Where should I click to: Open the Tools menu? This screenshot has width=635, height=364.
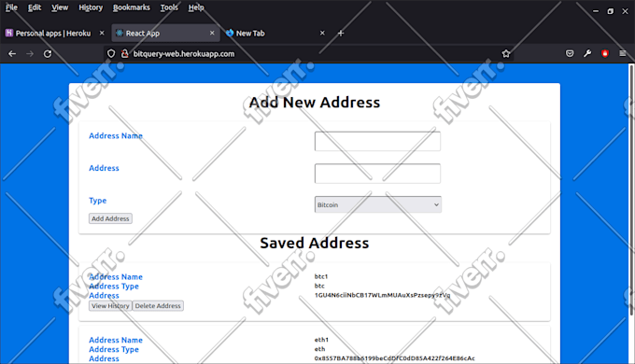[x=169, y=7]
